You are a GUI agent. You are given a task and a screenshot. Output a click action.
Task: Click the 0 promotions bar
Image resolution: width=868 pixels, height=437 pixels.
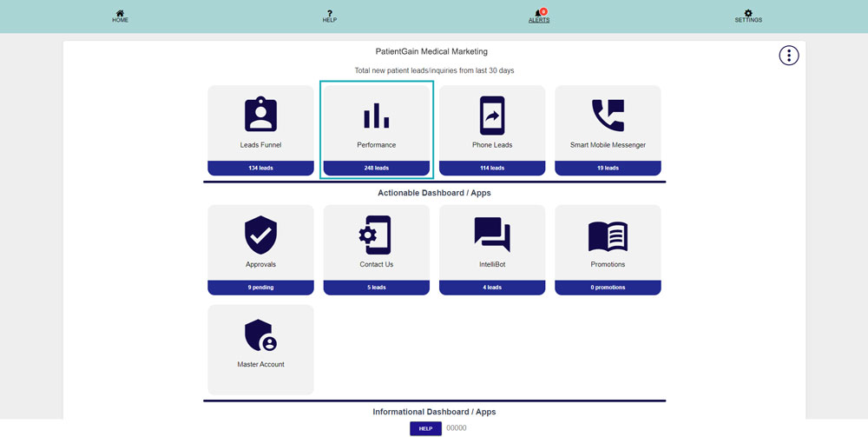608,288
